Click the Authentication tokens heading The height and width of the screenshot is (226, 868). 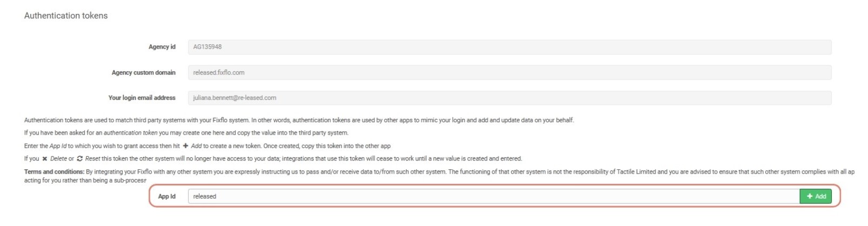[66, 16]
